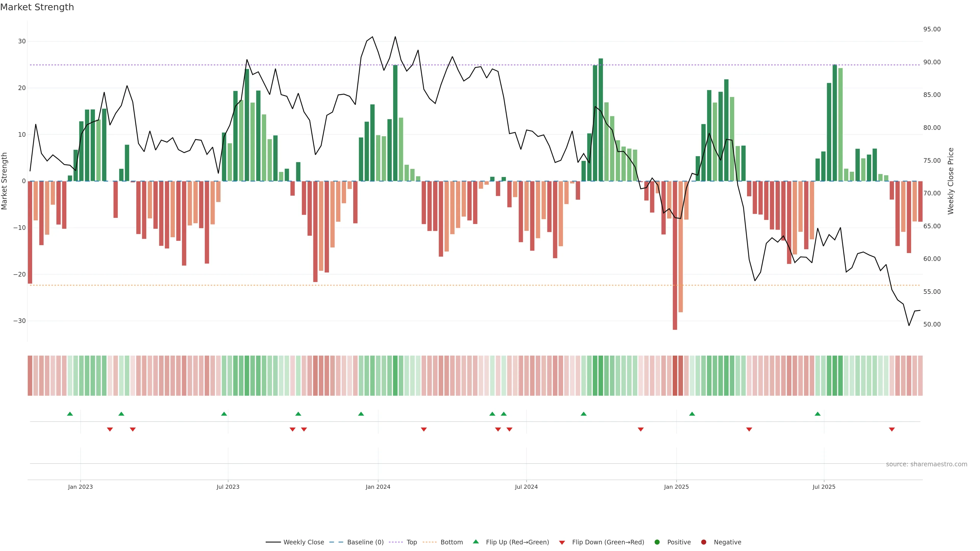Click the green Flip Up legend triangle
The image size is (980, 551).
(x=475, y=542)
